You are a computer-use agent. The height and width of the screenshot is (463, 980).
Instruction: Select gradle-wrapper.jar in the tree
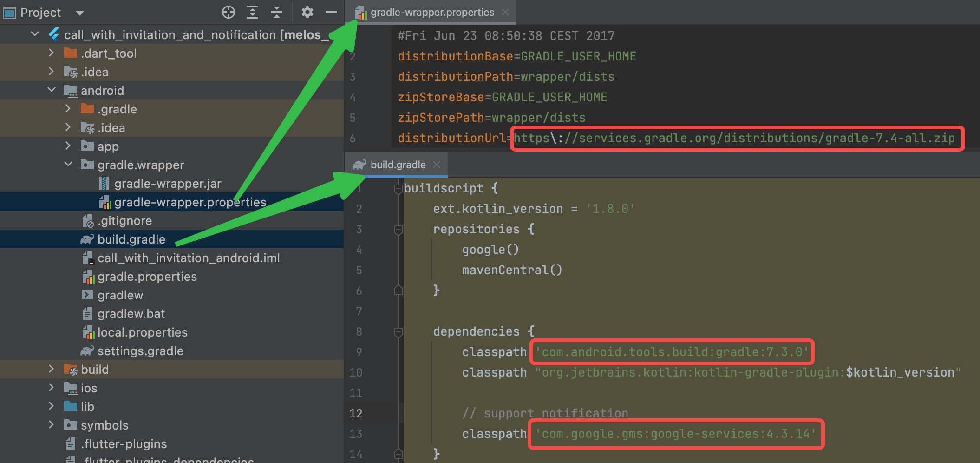168,184
